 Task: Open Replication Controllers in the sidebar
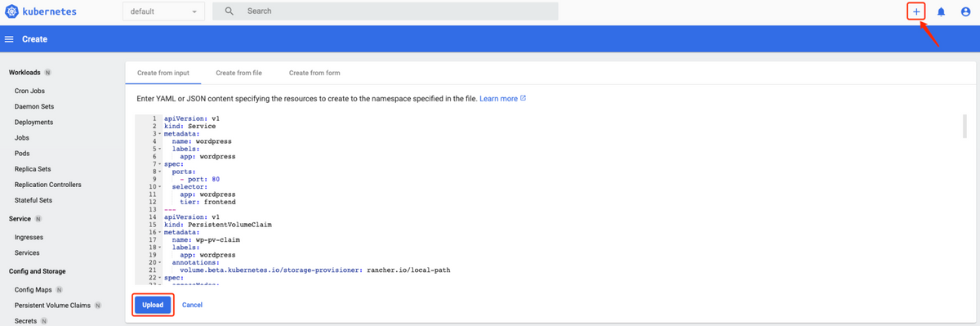(x=47, y=185)
